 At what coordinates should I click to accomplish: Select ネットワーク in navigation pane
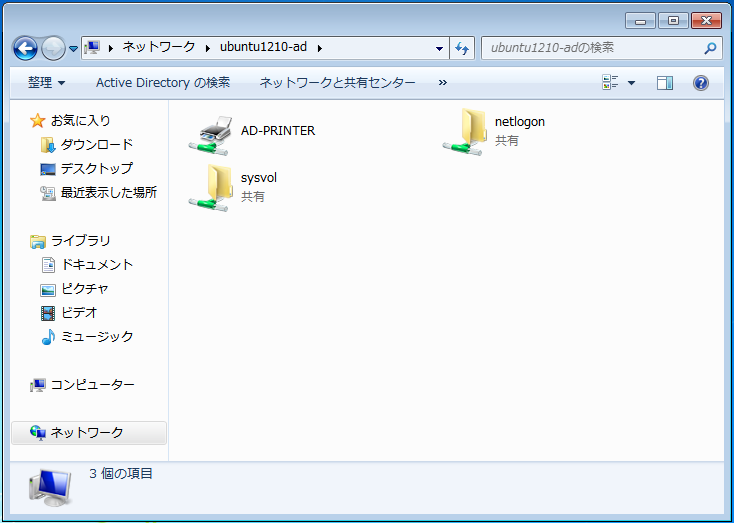point(87,432)
